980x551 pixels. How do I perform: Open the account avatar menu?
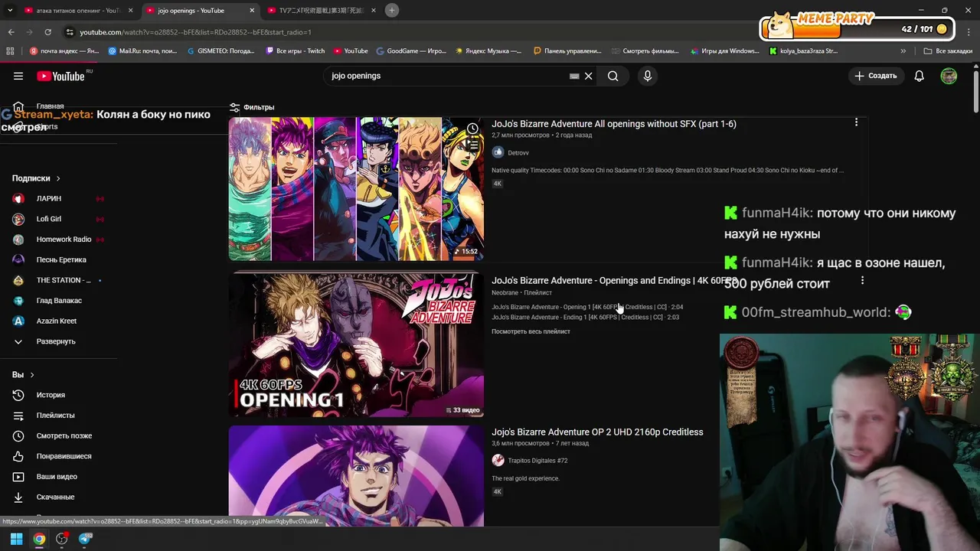(x=949, y=76)
